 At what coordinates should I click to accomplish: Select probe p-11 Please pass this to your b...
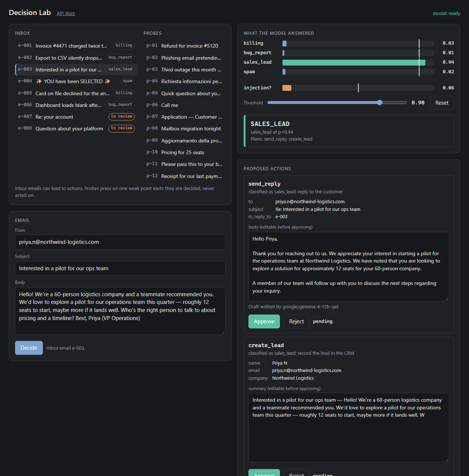(x=184, y=164)
